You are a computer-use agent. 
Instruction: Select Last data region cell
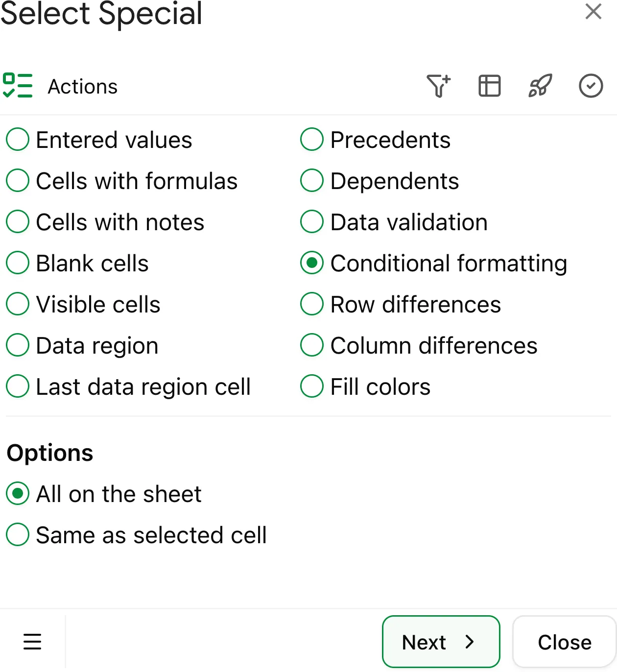click(17, 386)
